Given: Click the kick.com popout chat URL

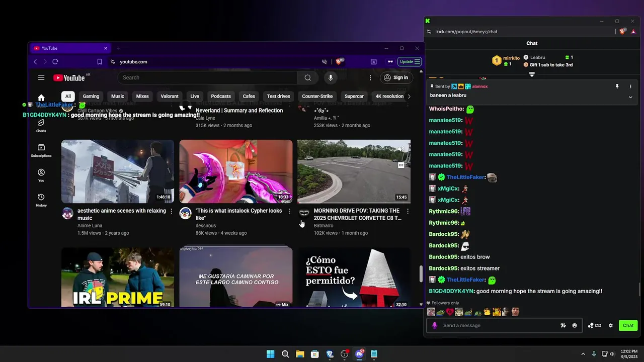Looking at the screenshot, I should pos(467,32).
